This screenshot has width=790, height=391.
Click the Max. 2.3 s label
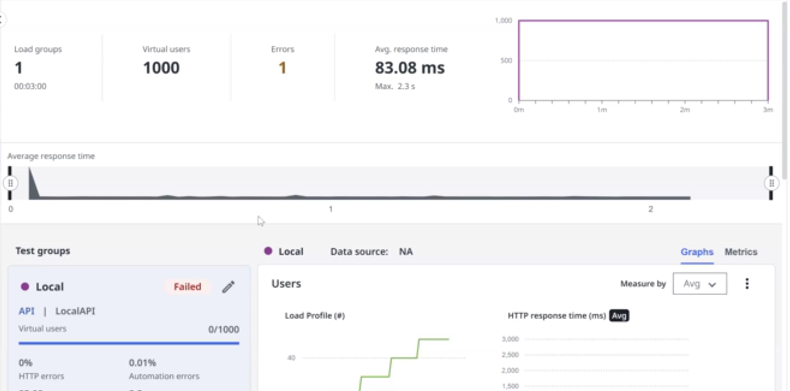point(395,87)
